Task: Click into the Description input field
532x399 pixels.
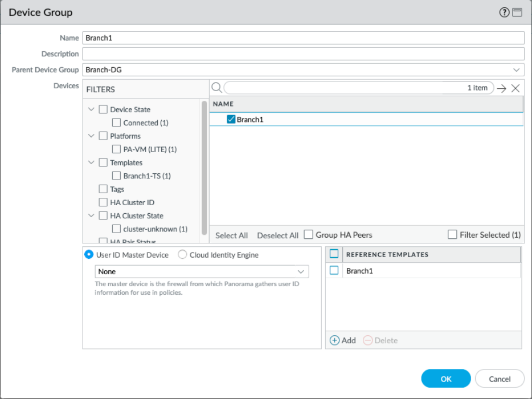Action: click(303, 54)
